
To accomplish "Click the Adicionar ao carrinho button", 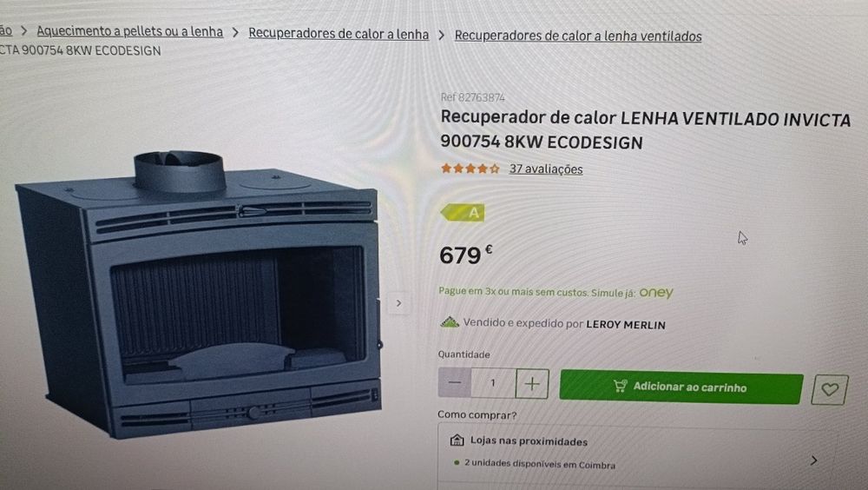I will pos(681,387).
